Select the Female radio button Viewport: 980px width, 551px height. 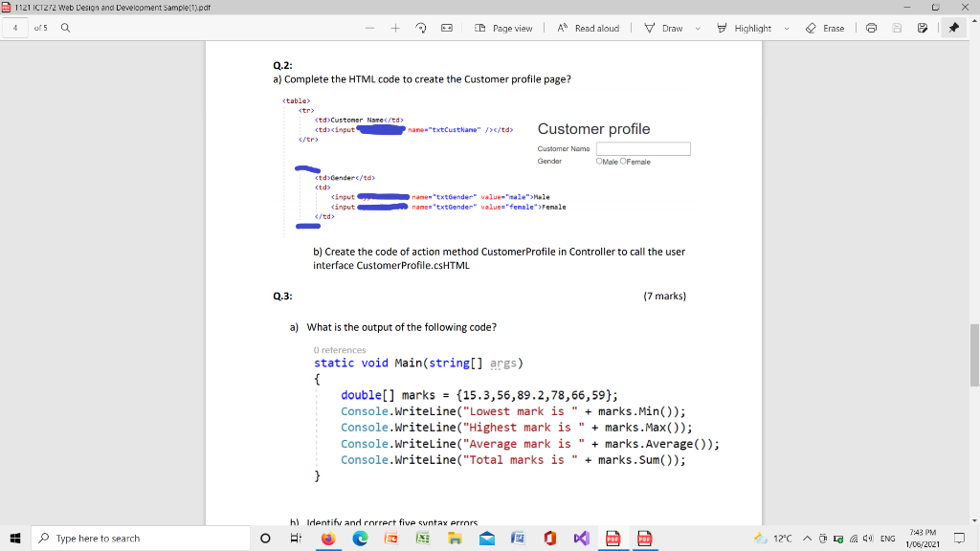623,160
